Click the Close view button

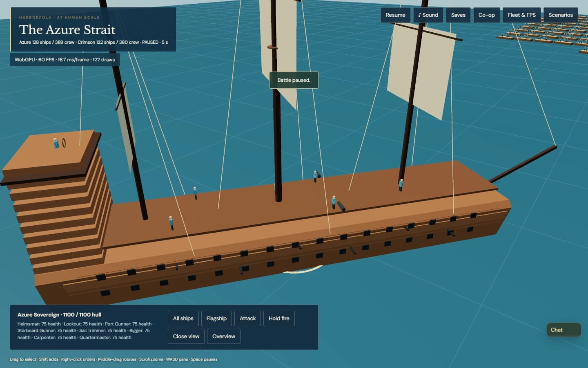(186, 337)
